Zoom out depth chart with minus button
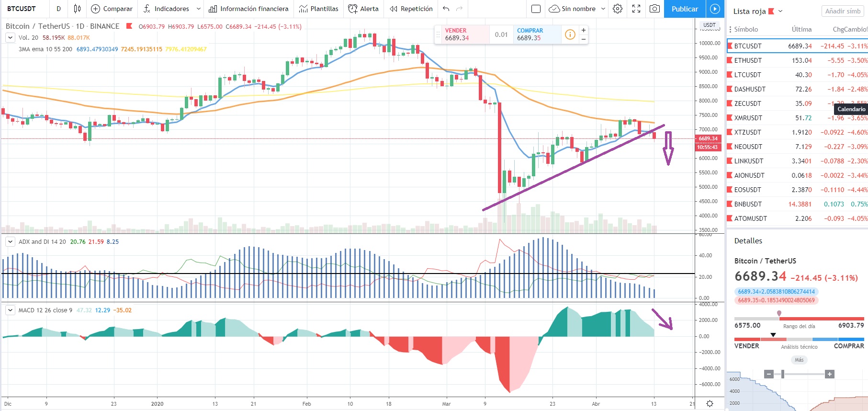The image size is (868, 411). (769, 374)
